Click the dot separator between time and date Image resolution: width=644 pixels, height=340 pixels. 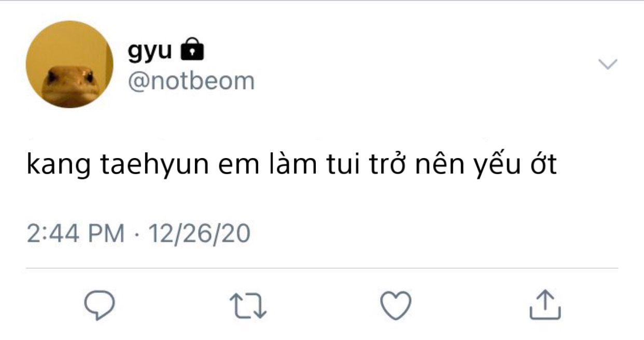(x=137, y=234)
